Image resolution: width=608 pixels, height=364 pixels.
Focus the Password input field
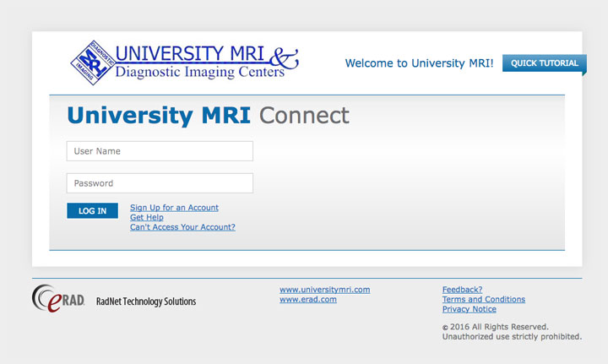(160, 183)
